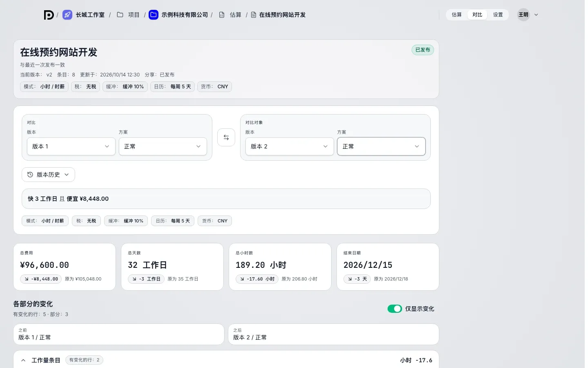Viewport: 588px width, 368px height.
Task: Click the header 缓冲 10% chip
Action: click(x=125, y=87)
